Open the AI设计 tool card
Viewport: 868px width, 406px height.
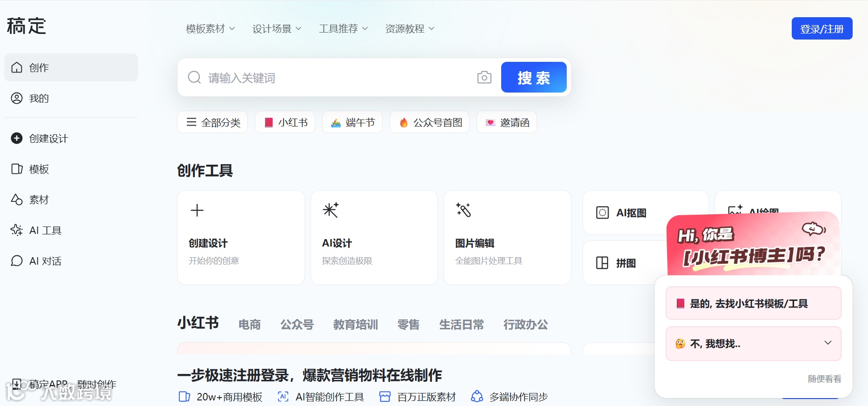(374, 238)
